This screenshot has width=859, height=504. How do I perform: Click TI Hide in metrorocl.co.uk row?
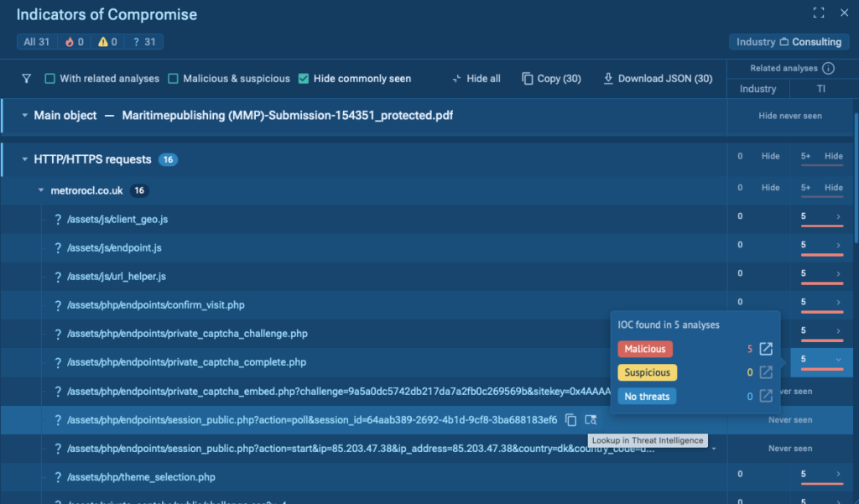pos(833,187)
